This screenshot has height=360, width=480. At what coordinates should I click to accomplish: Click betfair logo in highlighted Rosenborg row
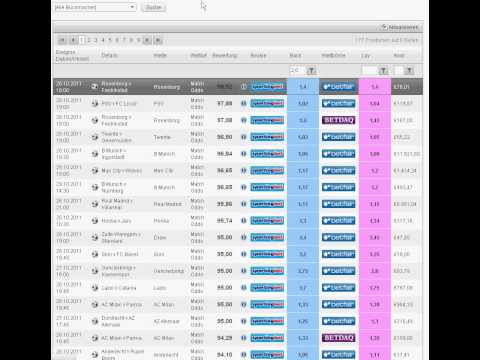338,87
